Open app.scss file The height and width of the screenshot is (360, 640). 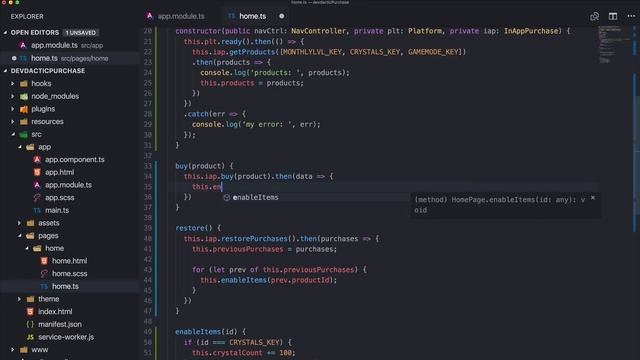point(60,198)
